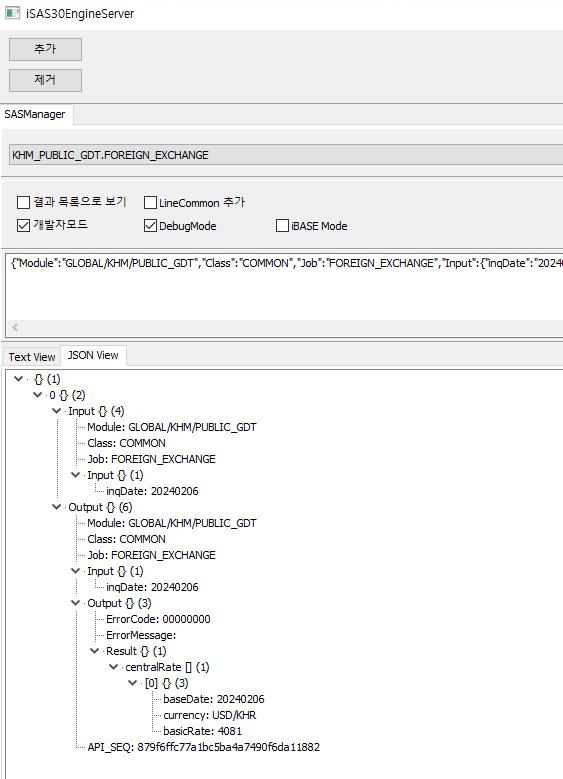Viewport: 563px width, 779px height.
Task: Click the horizontal scrollbar left arrow
Action: [15, 327]
